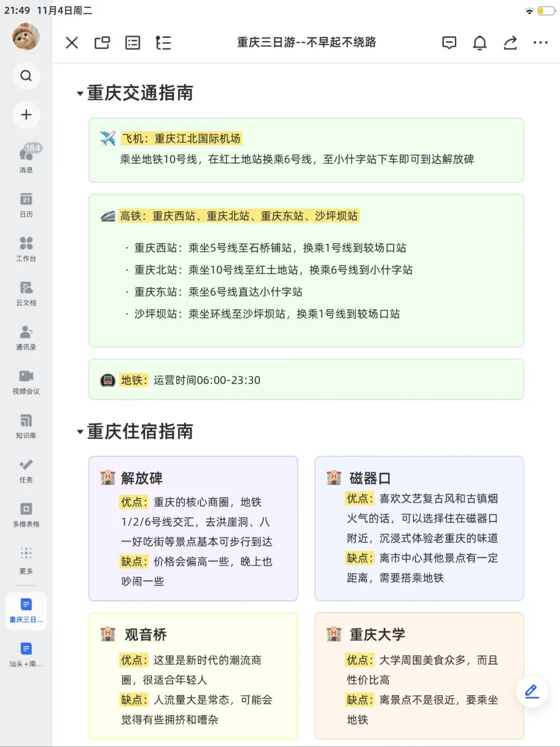Viewport: 560px width, 747px height.
Task: Click the 磁器口 card title
Action: [x=370, y=478]
